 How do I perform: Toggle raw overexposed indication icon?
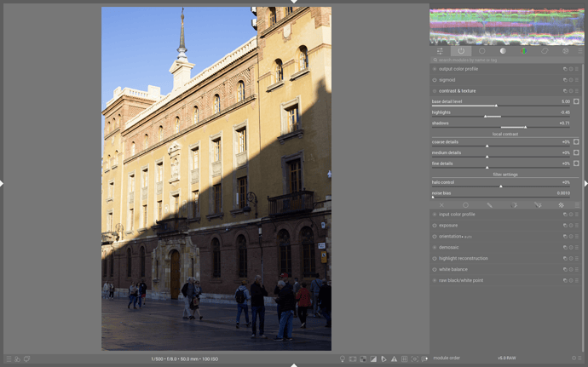click(363, 359)
